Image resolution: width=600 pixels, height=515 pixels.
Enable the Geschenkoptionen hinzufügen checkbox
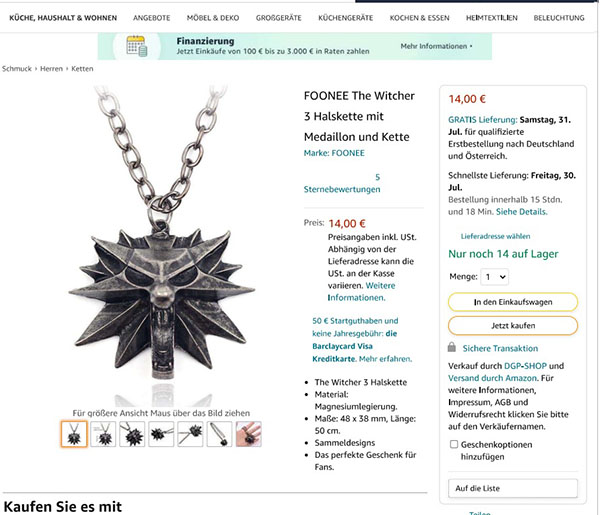[x=454, y=444]
